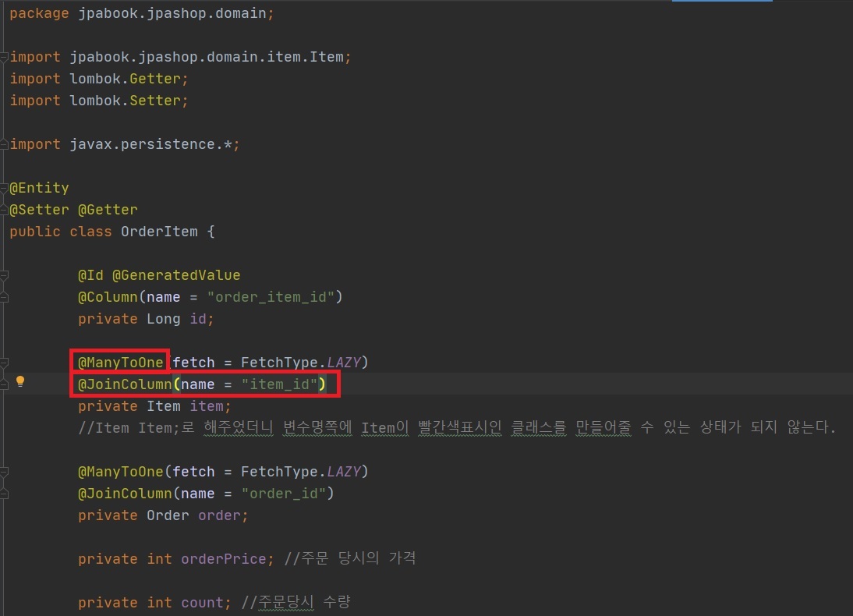
Task: Click jpabook.jpashop.domain.item.Item in import statement
Action: pyautogui.click(x=207, y=57)
